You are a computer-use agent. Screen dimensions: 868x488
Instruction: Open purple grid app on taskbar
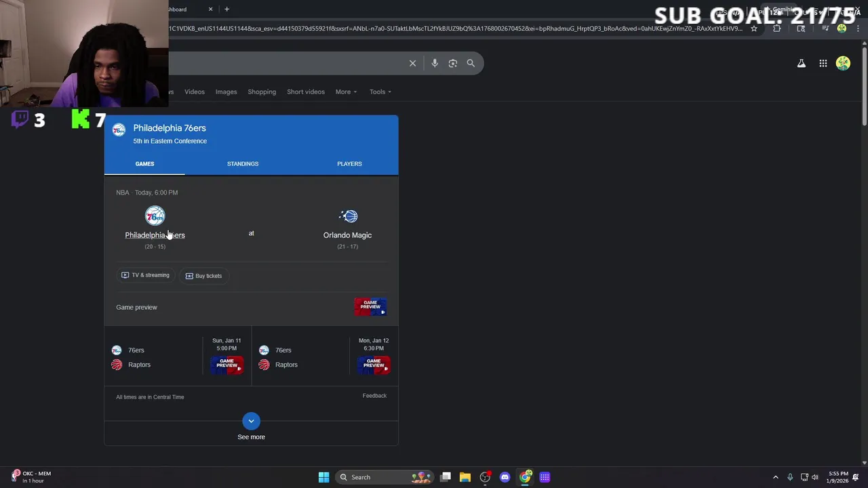(x=545, y=477)
